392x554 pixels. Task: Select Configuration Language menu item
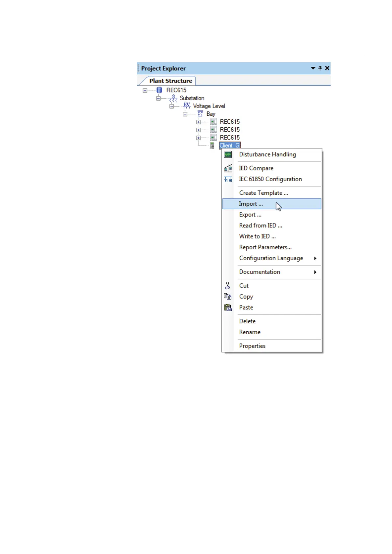[x=272, y=258]
